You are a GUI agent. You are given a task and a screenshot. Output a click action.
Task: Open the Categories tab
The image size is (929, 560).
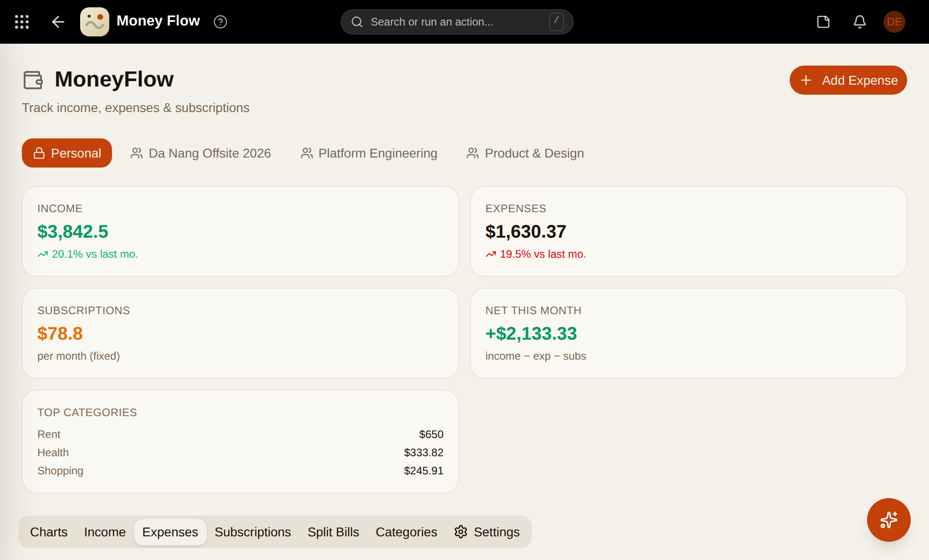(x=406, y=532)
